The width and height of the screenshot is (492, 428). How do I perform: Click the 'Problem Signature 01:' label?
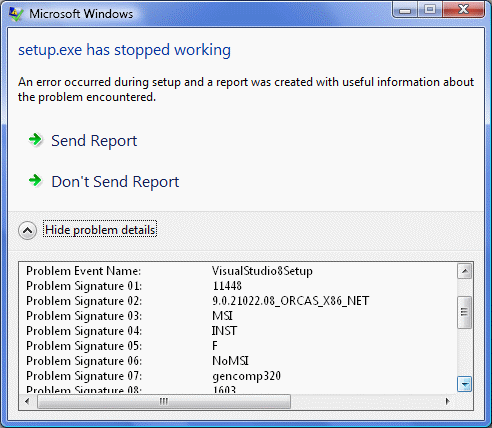84,286
